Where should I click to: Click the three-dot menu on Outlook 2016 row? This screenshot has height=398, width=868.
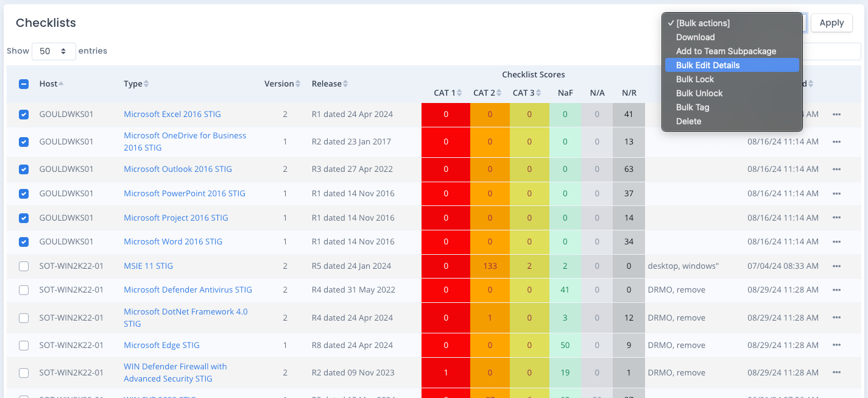tap(836, 169)
